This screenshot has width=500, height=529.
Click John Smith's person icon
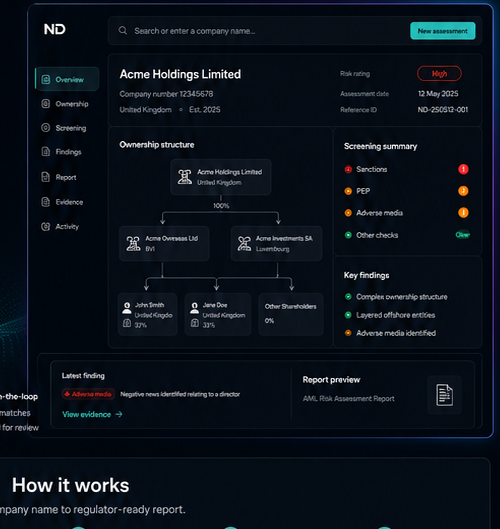coord(127,308)
